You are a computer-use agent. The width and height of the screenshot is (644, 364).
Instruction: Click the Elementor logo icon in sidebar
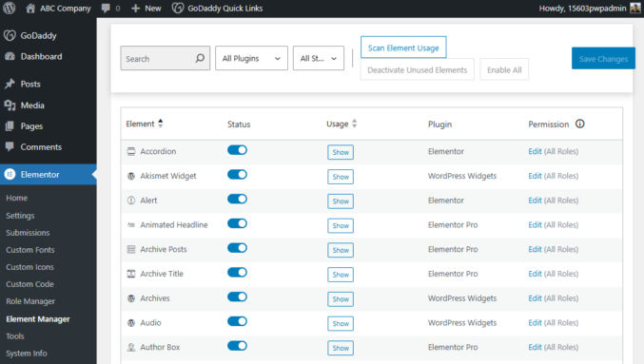click(10, 175)
